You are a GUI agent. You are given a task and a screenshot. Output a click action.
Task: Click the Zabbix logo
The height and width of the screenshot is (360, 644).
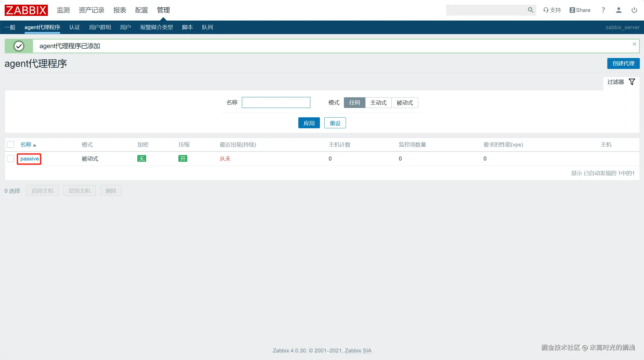26,10
